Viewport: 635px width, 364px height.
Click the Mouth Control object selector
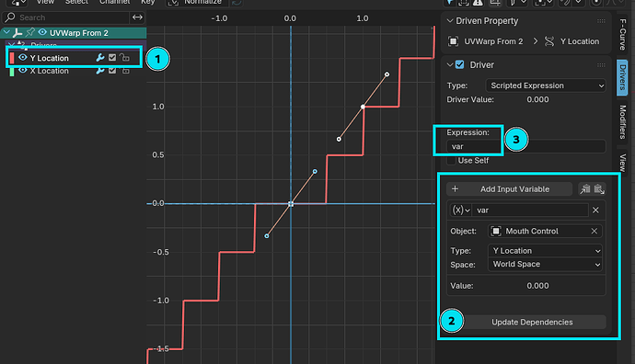tap(545, 231)
